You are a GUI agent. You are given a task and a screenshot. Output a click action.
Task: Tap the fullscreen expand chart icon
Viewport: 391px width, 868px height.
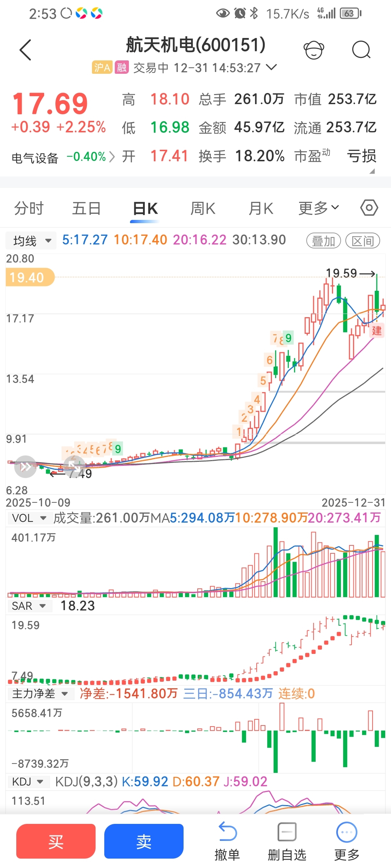[x=74, y=467]
